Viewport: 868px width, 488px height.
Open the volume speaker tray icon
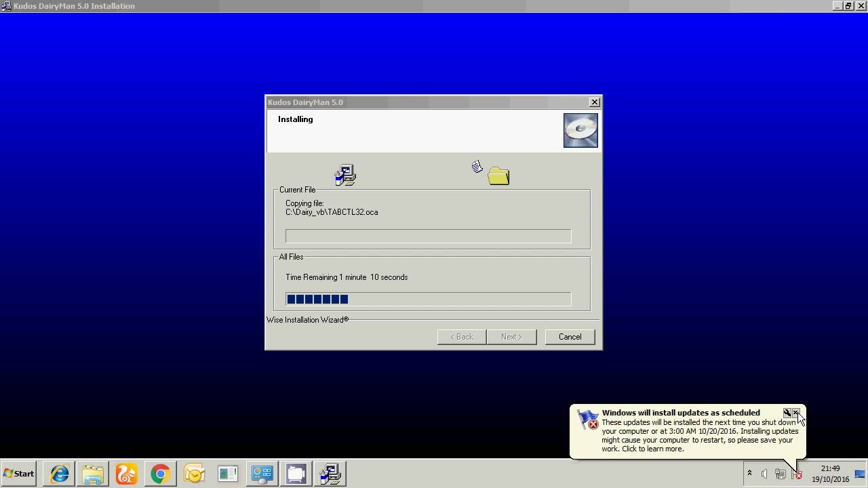(x=765, y=474)
